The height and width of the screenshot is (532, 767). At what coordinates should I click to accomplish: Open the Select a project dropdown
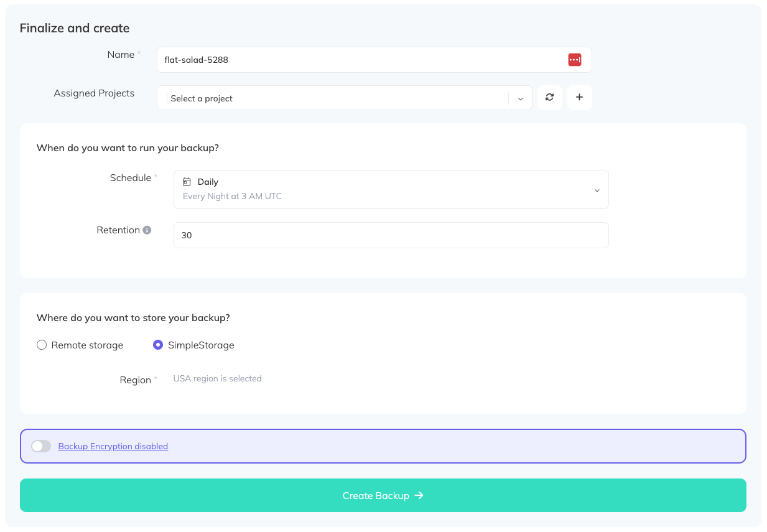click(336, 98)
